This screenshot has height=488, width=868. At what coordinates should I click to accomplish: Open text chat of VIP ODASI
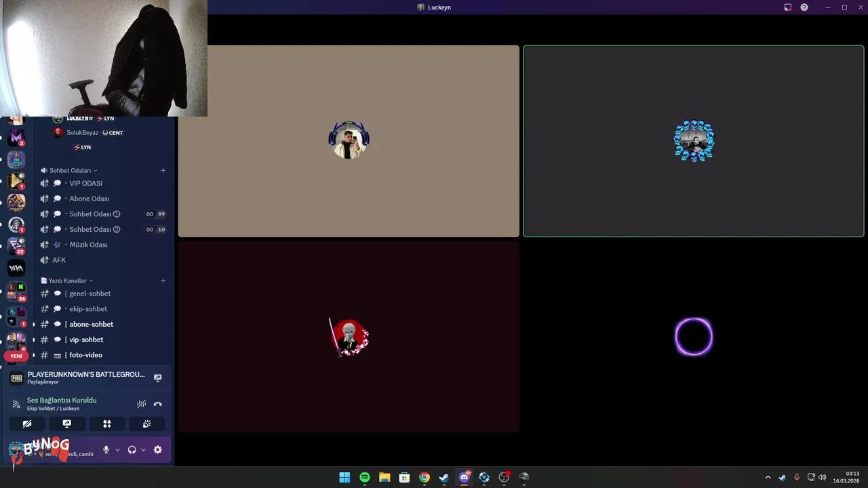[58, 183]
